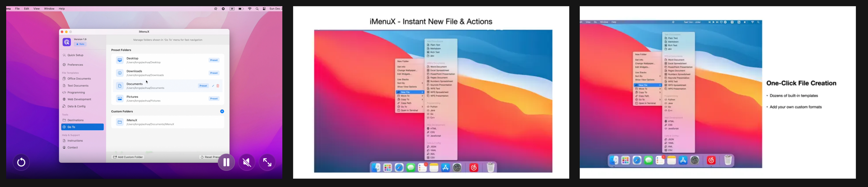Restart the video with the replay icon
This screenshot has height=187, width=868.
click(x=21, y=163)
